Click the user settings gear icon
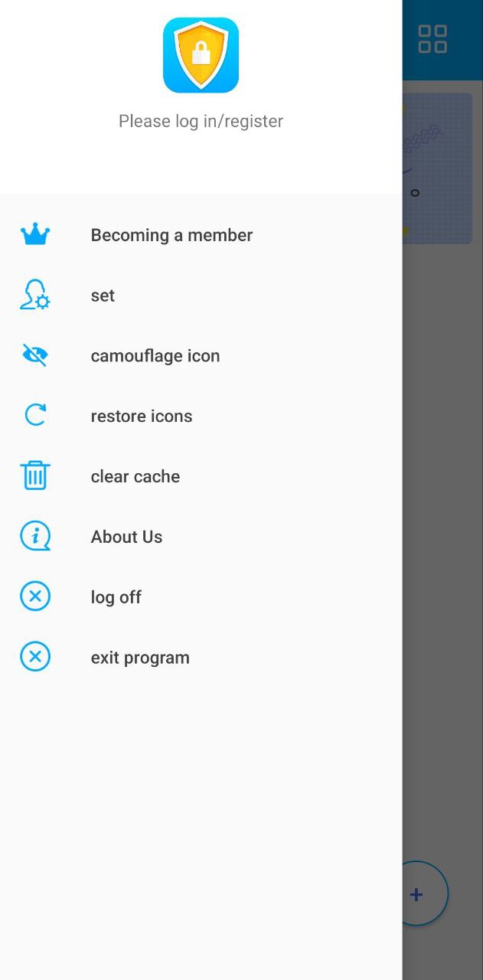Viewport: 483px width, 980px height. pos(35,296)
